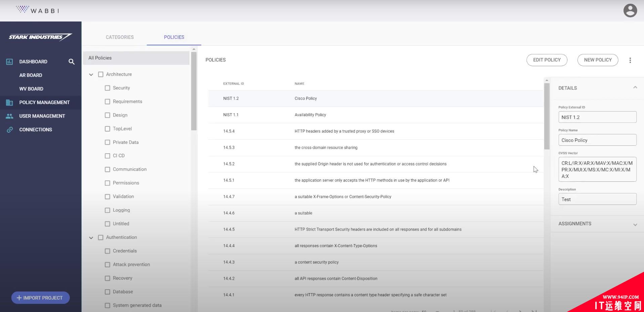This screenshot has width=644, height=312.
Task: Click the user account avatar icon
Action: click(630, 10)
